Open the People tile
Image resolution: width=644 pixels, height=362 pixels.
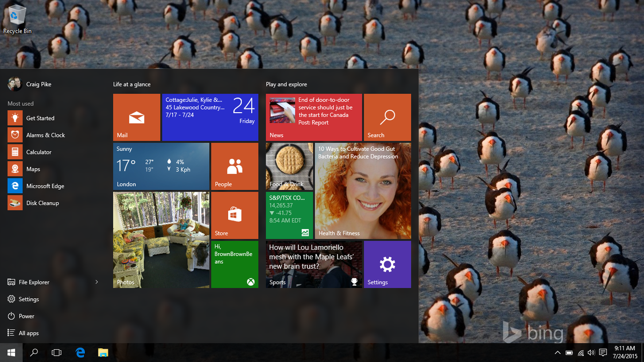pyautogui.click(x=235, y=166)
